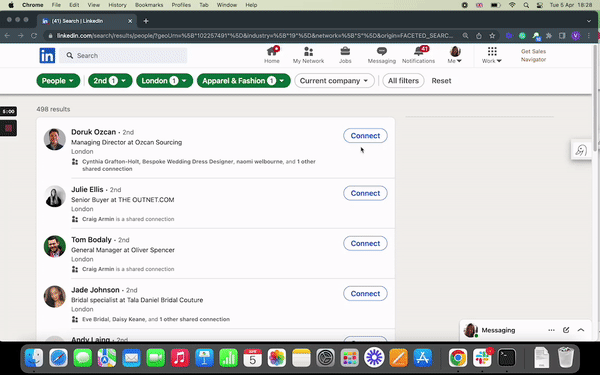Viewport: 600px width, 375px height.
Task: Click the address bar URL
Action: coord(255,36)
